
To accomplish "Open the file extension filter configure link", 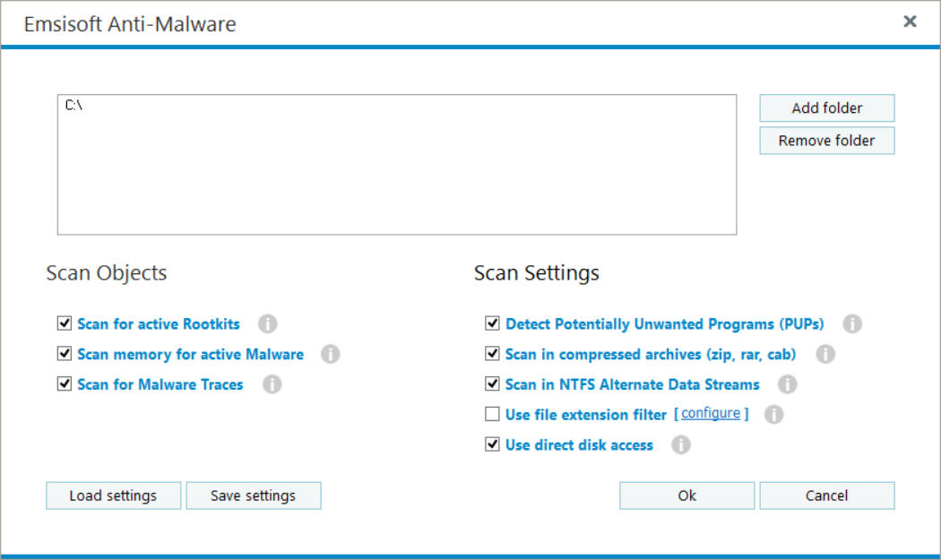I will [x=711, y=414].
